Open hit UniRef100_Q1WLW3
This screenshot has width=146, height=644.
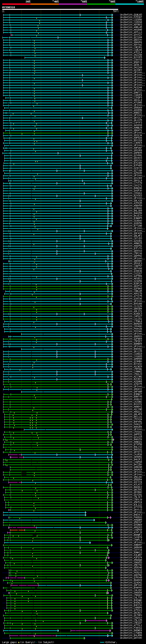point(131,15)
